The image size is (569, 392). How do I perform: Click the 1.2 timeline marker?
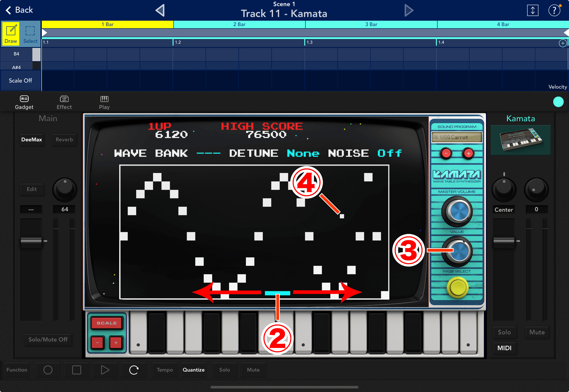178,42
